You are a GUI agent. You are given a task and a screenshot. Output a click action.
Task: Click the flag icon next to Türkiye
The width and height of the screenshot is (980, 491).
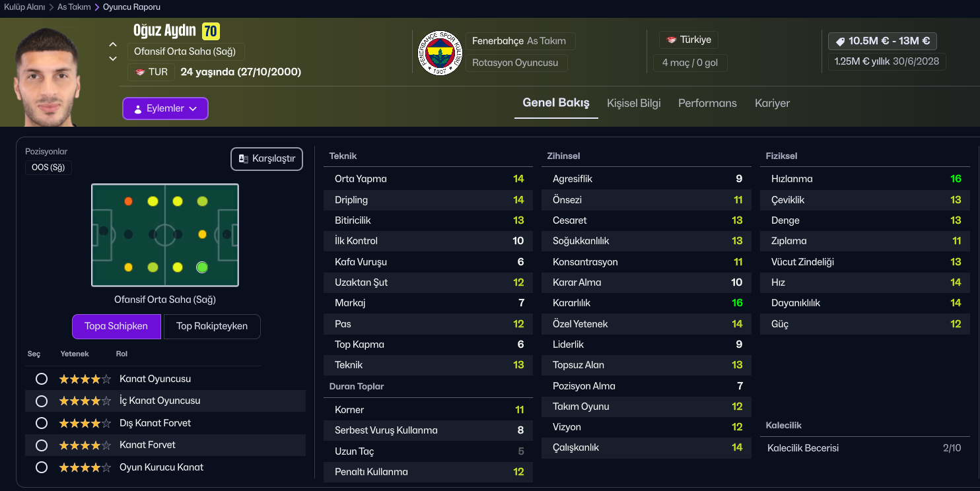pyautogui.click(x=672, y=40)
